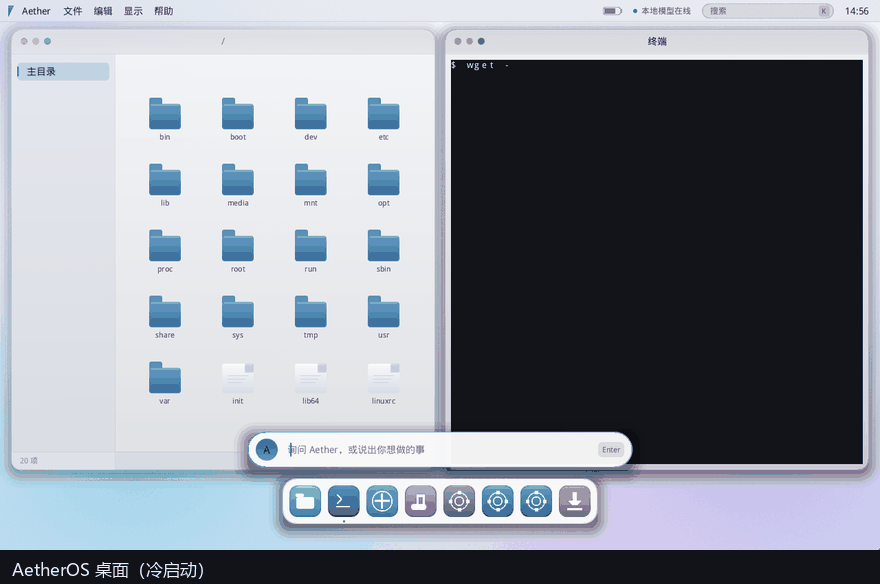Choose the usr folder icon

(383, 312)
